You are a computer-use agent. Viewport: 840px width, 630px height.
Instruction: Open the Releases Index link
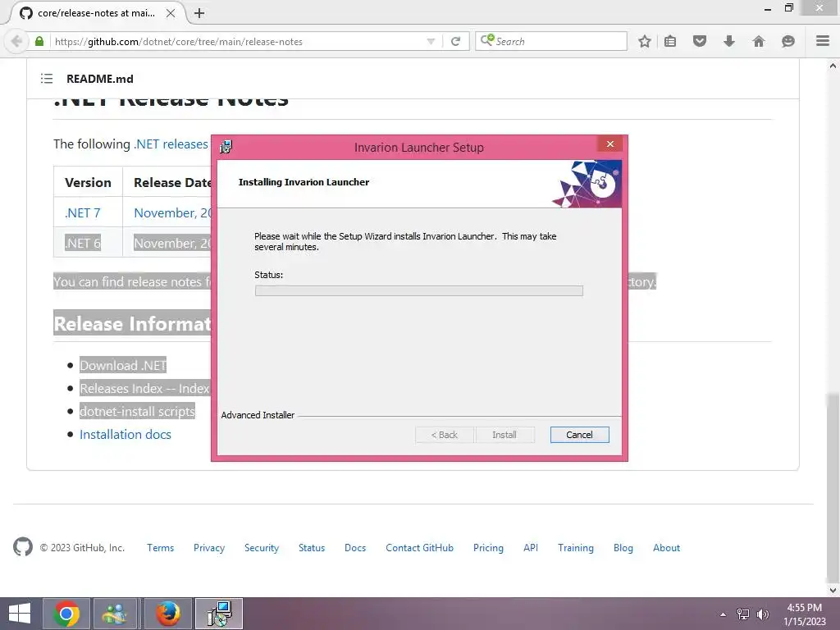click(121, 388)
